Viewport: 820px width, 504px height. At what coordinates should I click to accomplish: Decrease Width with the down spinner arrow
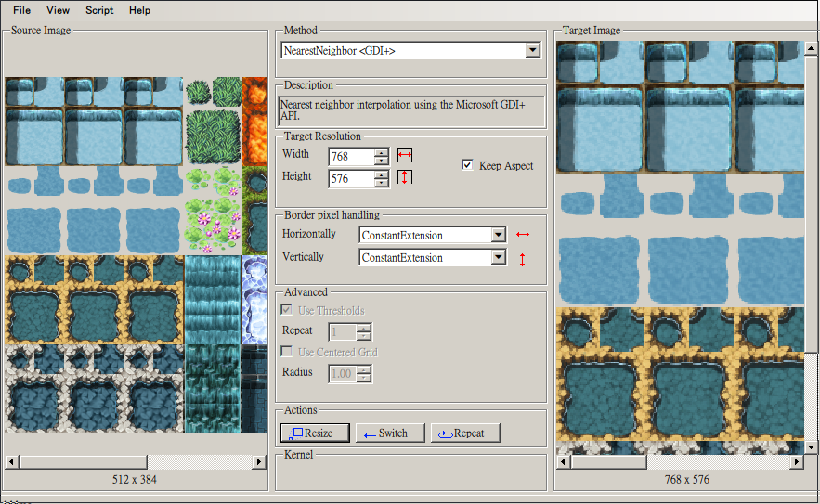point(382,161)
